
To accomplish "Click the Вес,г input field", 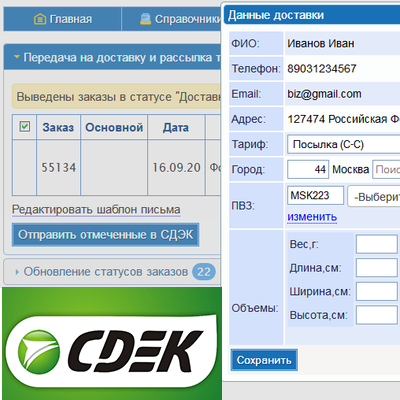I will coord(377,244).
